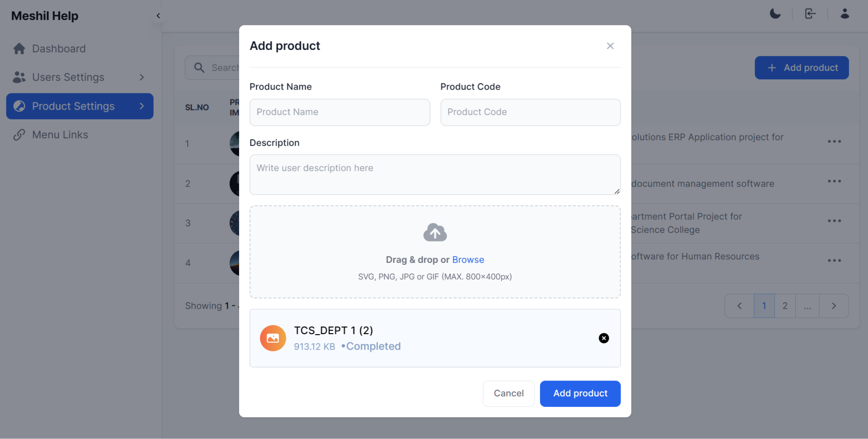Expand the Product Settings submenu
This screenshot has width=868, height=439.
tap(142, 106)
